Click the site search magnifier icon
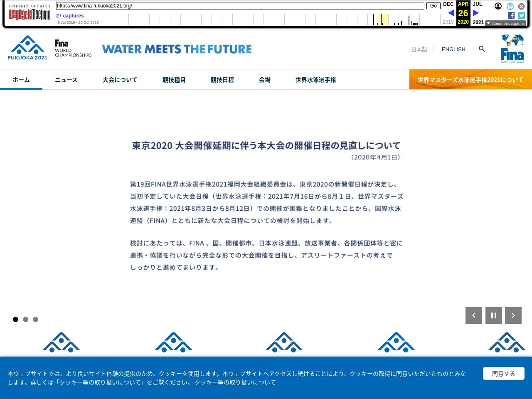Screen dimensions: 532x399 coord(482,49)
